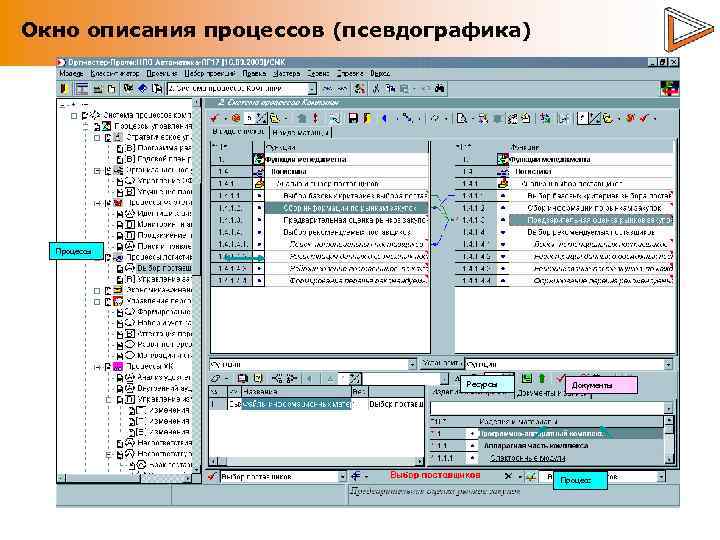Open the project selector dropdown in main toolbar
Image resolution: width=720 pixels, height=540 pixels.
pos(312,89)
